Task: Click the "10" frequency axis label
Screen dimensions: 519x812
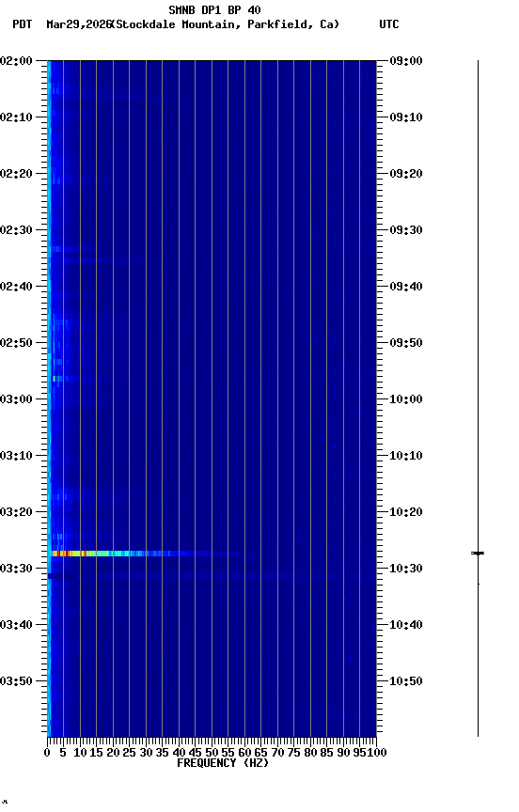Action: (80, 753)
